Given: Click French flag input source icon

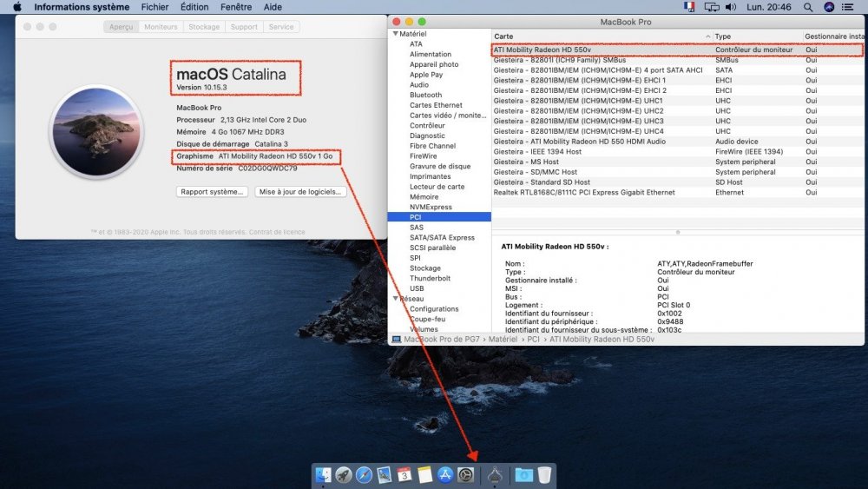Looking at the screenshot, I should [x=689, y=7].
